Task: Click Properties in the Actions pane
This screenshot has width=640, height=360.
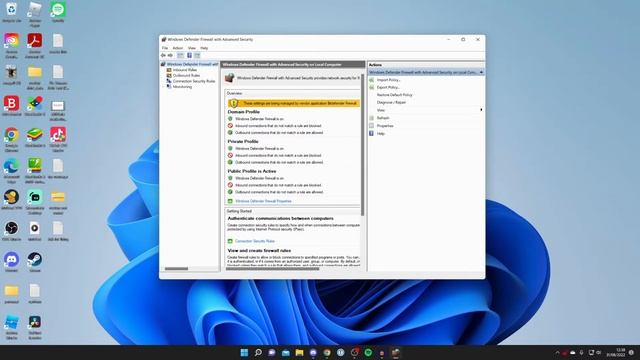Action: click(x=384, y=126)
